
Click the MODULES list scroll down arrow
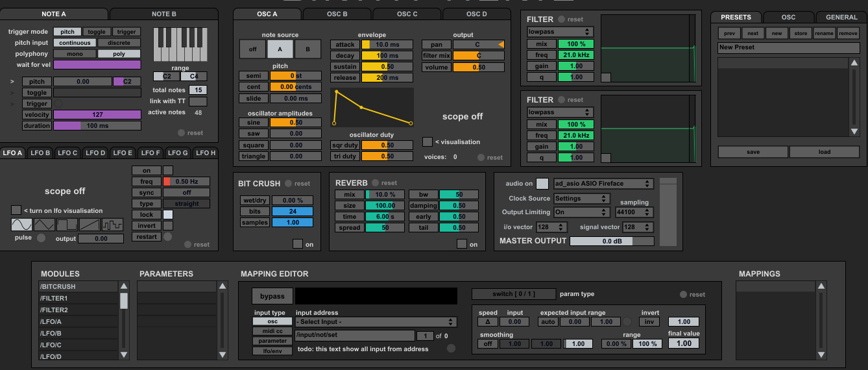[124, 355]
